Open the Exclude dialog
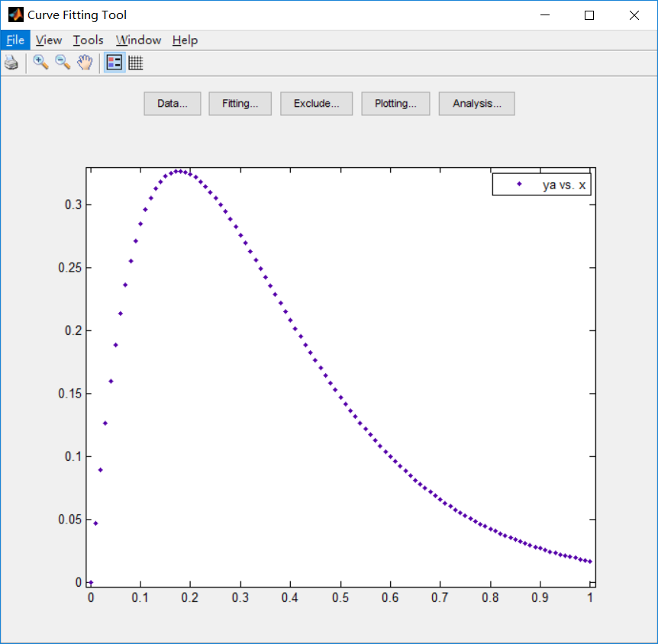 [316, 103]
